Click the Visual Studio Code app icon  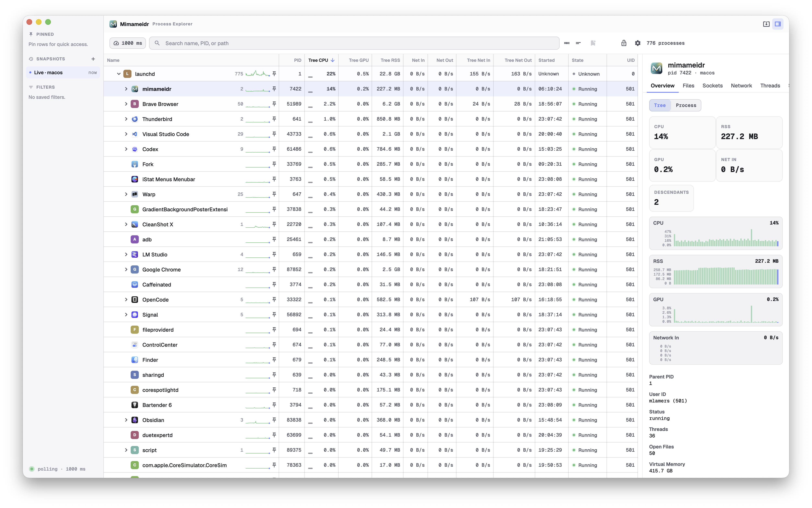point(135,134)
